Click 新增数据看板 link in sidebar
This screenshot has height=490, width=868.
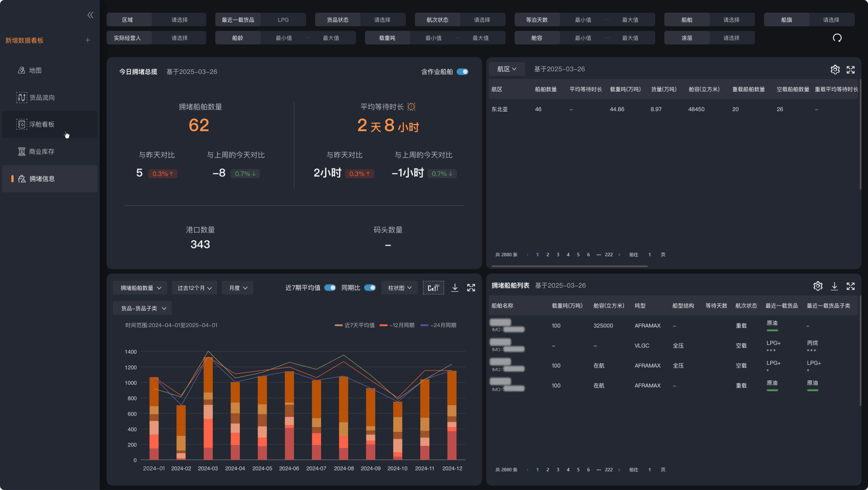24,40
